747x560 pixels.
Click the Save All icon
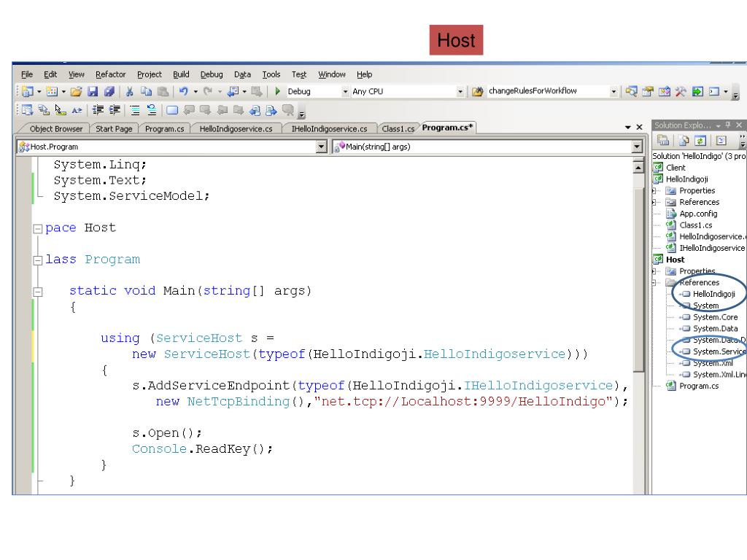109,91
